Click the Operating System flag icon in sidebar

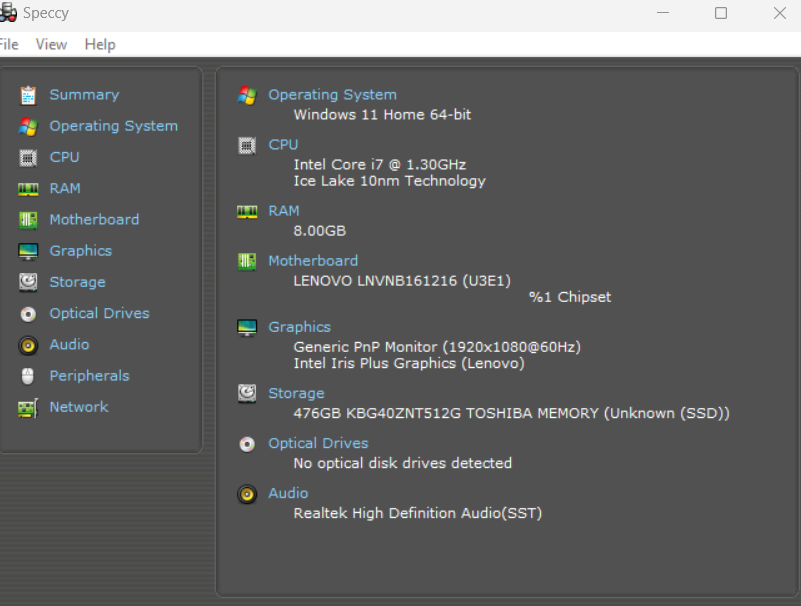click(28, 127)
